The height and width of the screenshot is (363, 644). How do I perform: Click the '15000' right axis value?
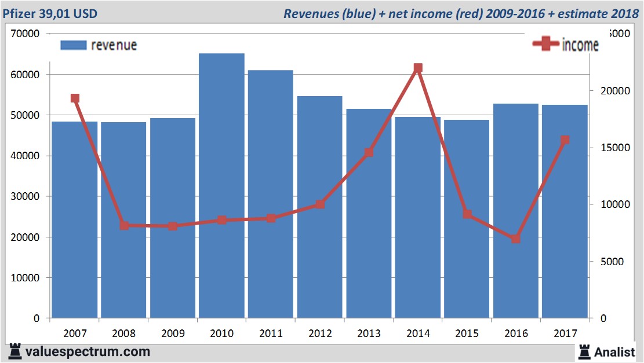click(615, 148)
